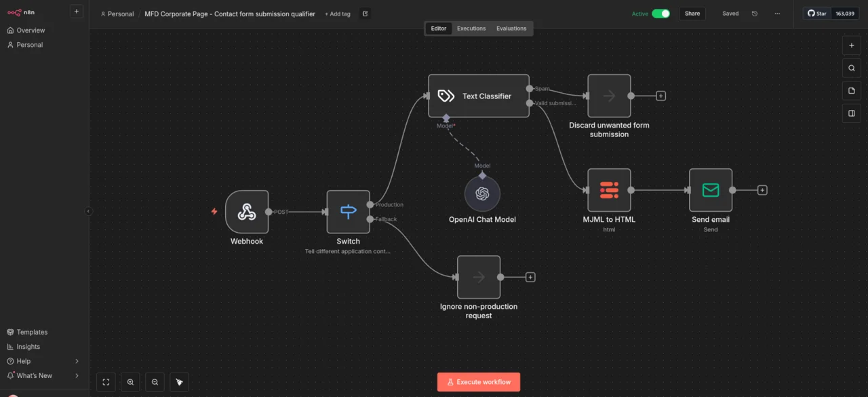Open the workflow options ellipsis menu

pos(777,13)
